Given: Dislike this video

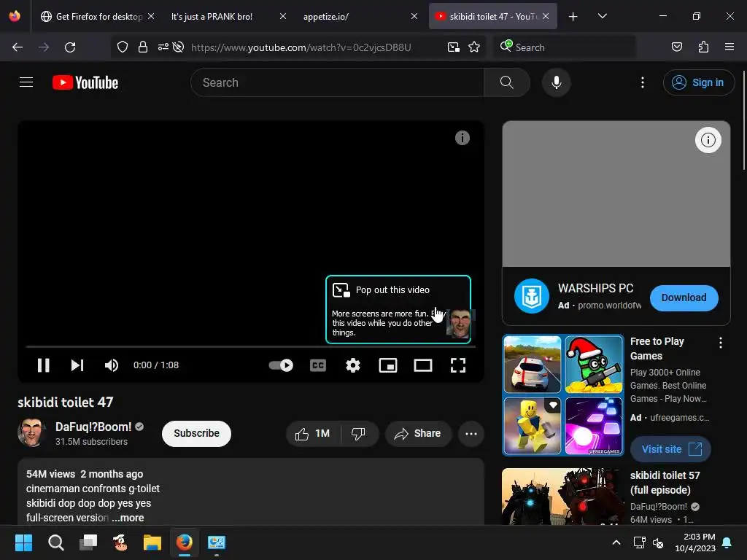Looking at the screenshot, I should [359, 433].
